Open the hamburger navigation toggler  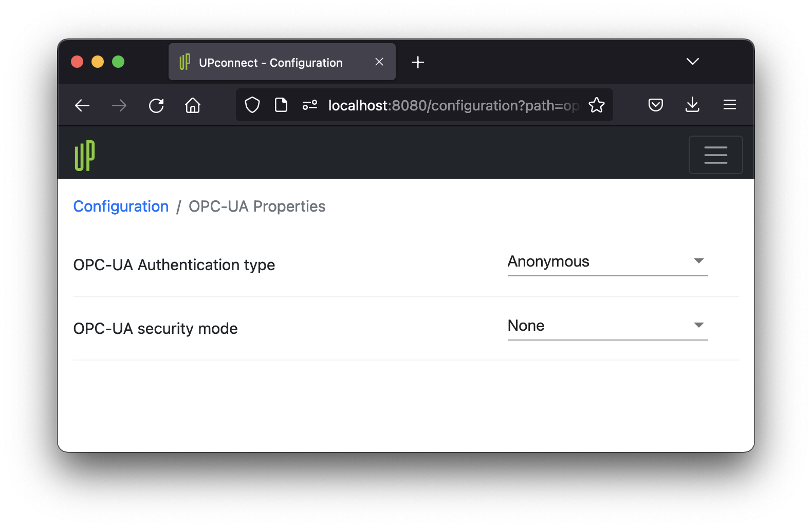715,155
